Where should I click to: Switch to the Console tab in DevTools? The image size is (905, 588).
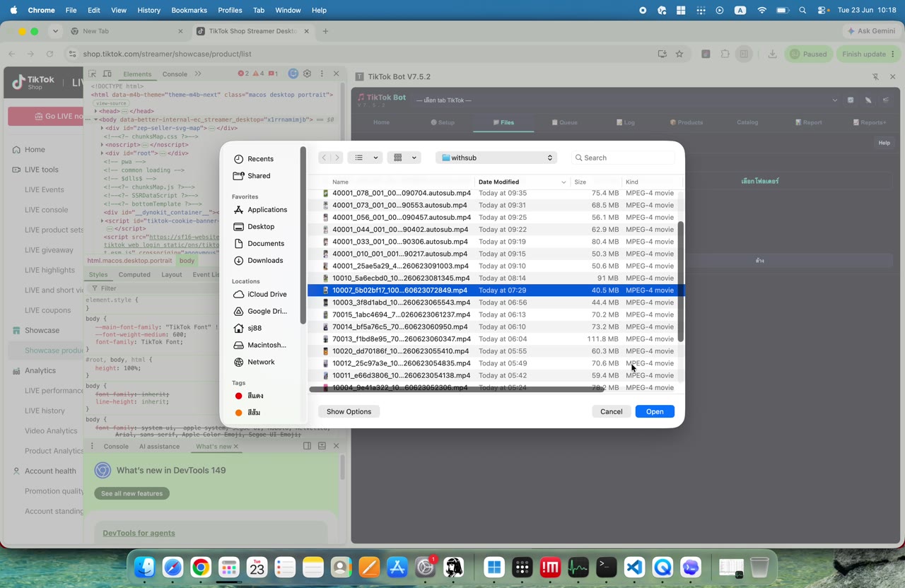click(175, 74)
